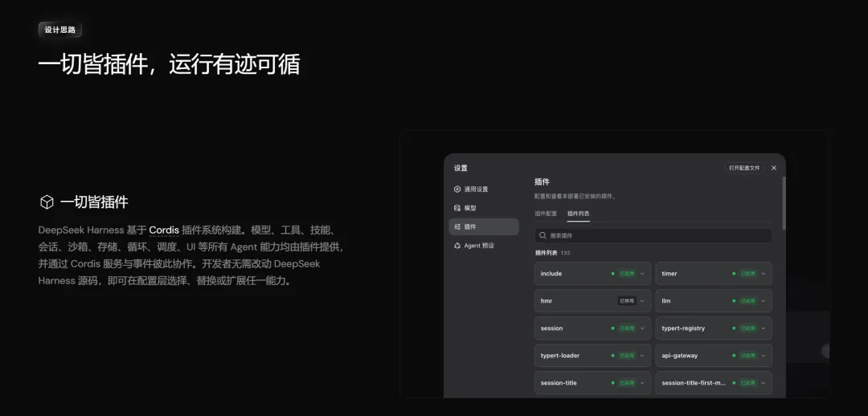Expand the typert-loader plugin chevron
This screenshot has height=416, width=868.
[642, 355]
